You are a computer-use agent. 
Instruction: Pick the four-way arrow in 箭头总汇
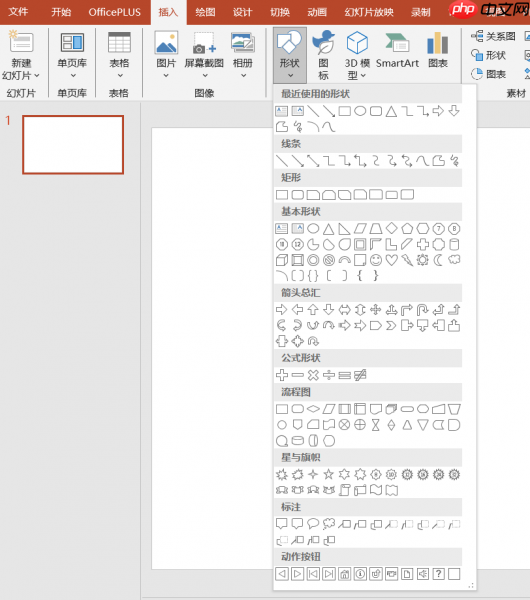(x=376, y=310)
